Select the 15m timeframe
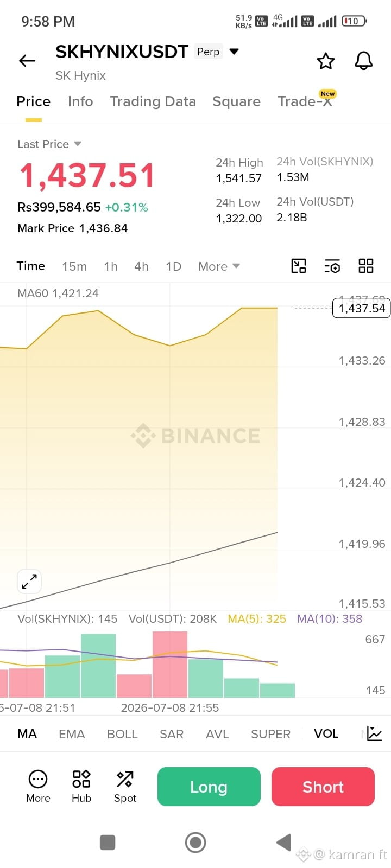The height and width of the screenshot is (868, 391). pyautogui.click(x=74, y=266)
